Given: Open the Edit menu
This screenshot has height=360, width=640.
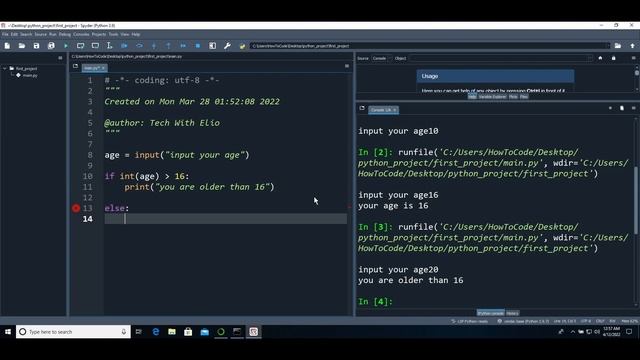Looking at the screenshot, I should click(x=14, y=34).
